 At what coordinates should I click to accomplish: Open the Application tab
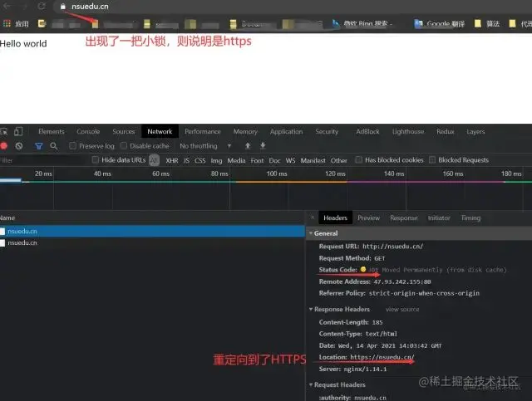[286, 131]
